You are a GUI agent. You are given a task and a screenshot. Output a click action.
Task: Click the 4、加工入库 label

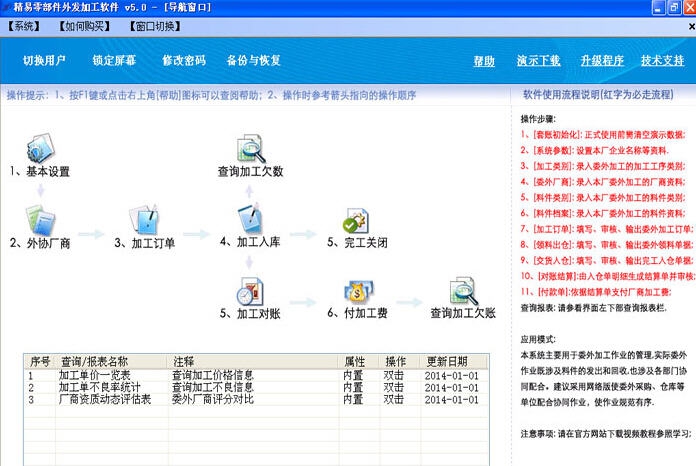tap(250, 242)
